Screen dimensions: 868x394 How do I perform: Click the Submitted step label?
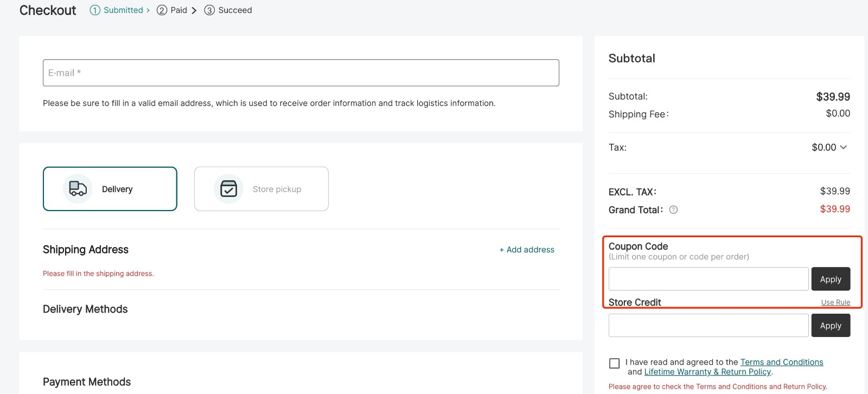tap(123, 10)
